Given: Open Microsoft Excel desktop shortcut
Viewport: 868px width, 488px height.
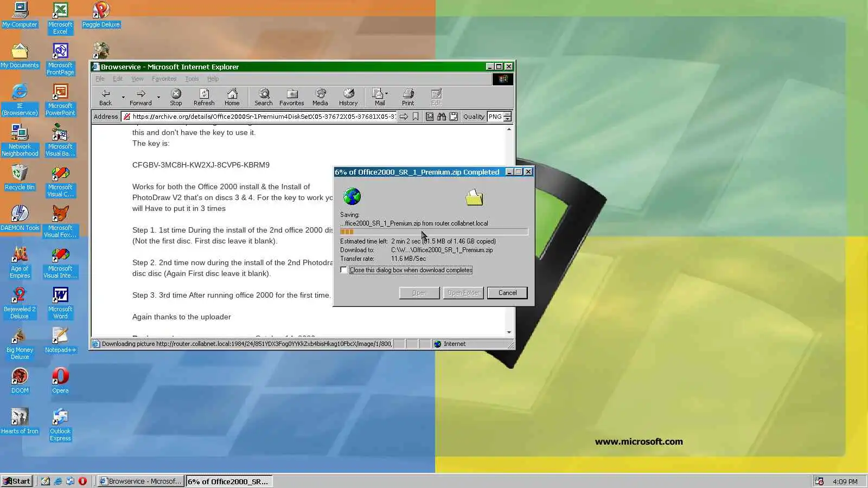Looking at the screenshot, I should [x=60, y=18].
